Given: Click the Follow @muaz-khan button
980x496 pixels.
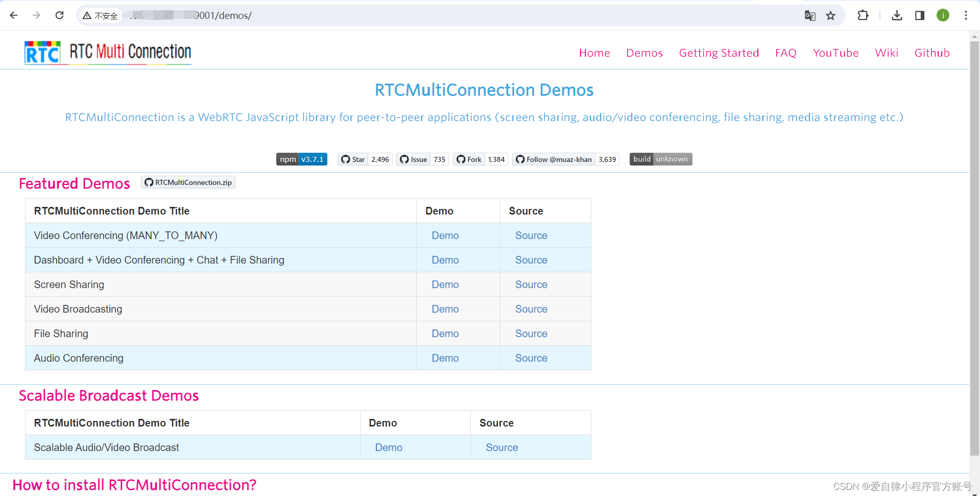Looking at the screenshot, I should 554,159.
